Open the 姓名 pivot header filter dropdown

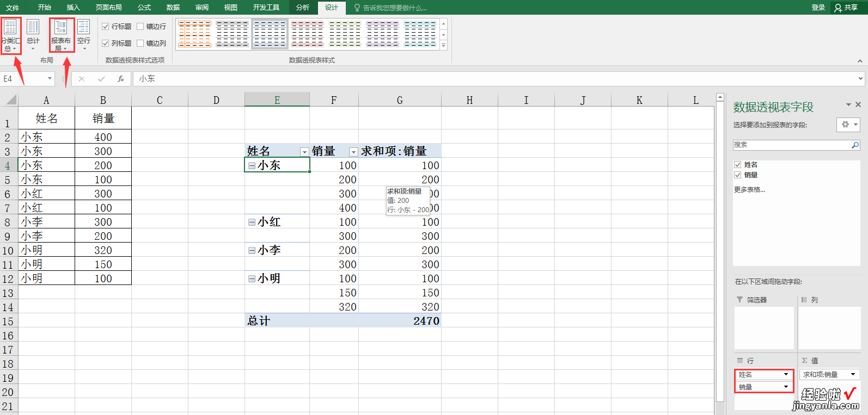click(x=304, y=152)
